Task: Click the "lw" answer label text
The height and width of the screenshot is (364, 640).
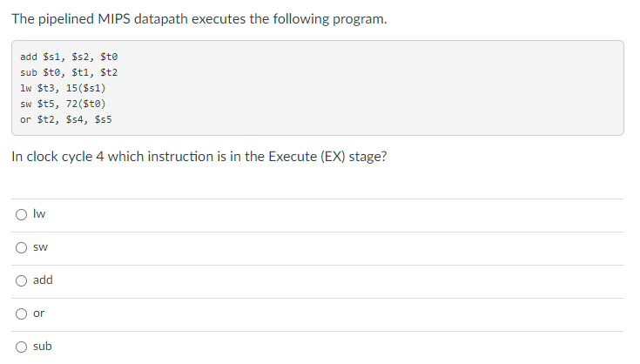Action: pos(39,213)
